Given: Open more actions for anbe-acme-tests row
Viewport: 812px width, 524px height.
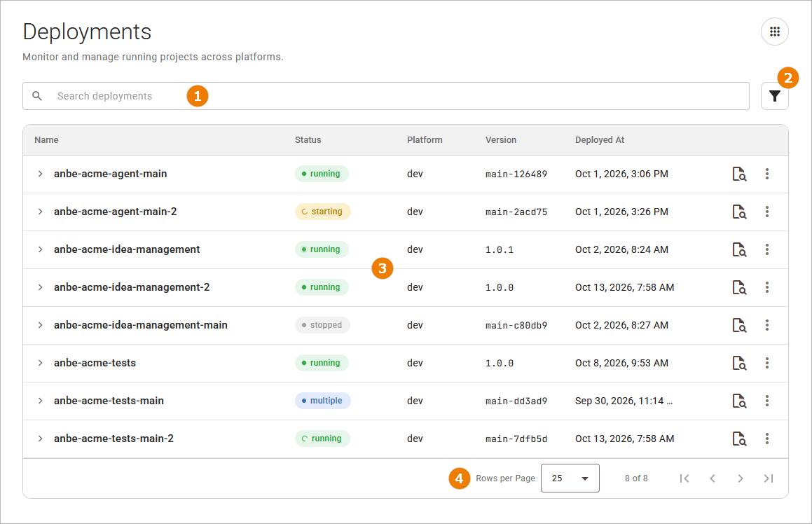Looking at the screenshot, I should pos(767,363).
